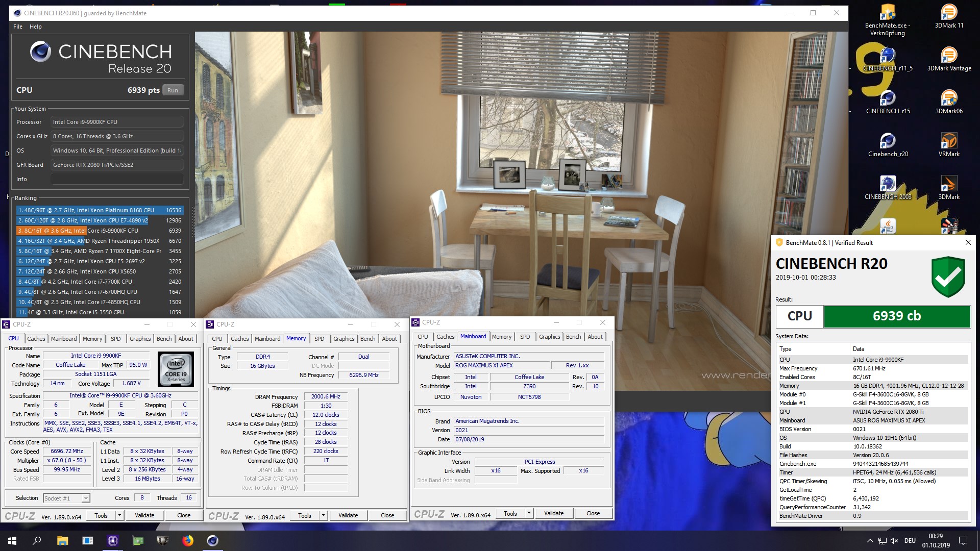Open Cinebench Help menu
This screenshot has height=551, width=980.
point(36,27)
